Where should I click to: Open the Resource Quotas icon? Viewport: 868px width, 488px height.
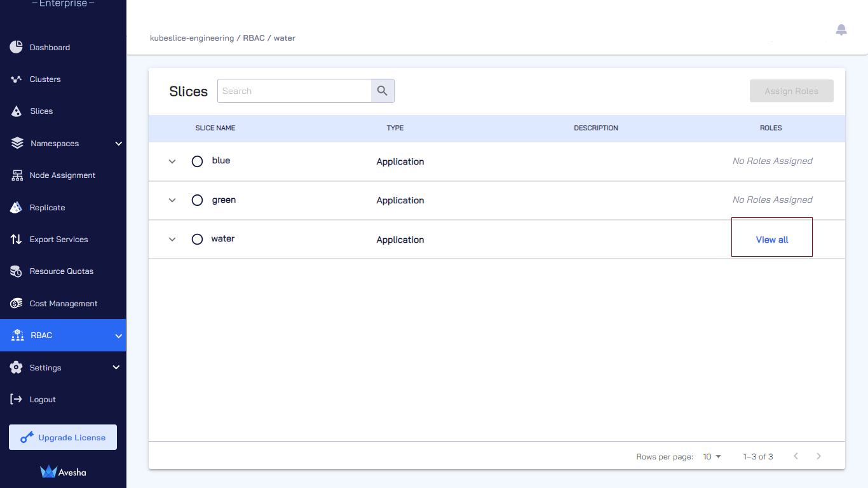(x=17, y=271)
